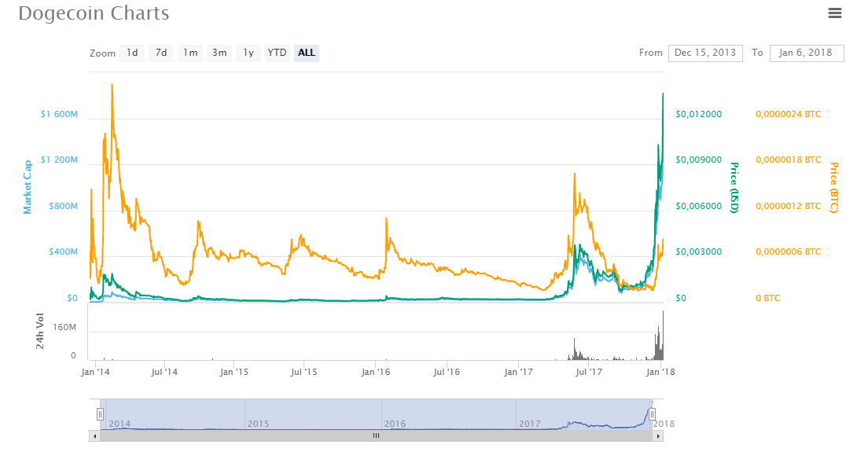868x452 pixels.
Task: Click the scrollbar right arrow
Action: [657, 436]
